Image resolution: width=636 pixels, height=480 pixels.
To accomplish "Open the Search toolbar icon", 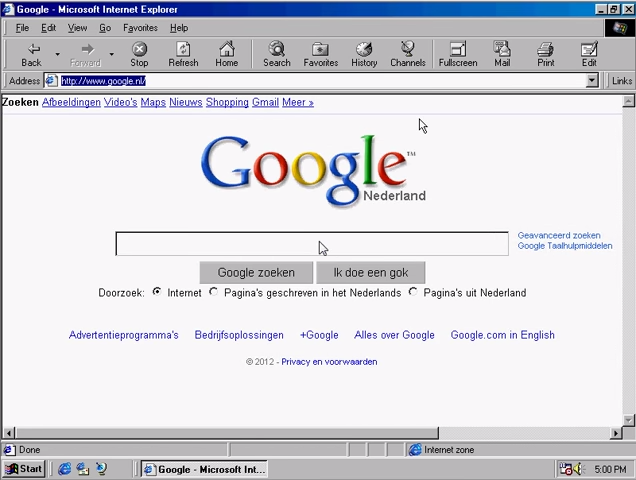I will (277, 54).
